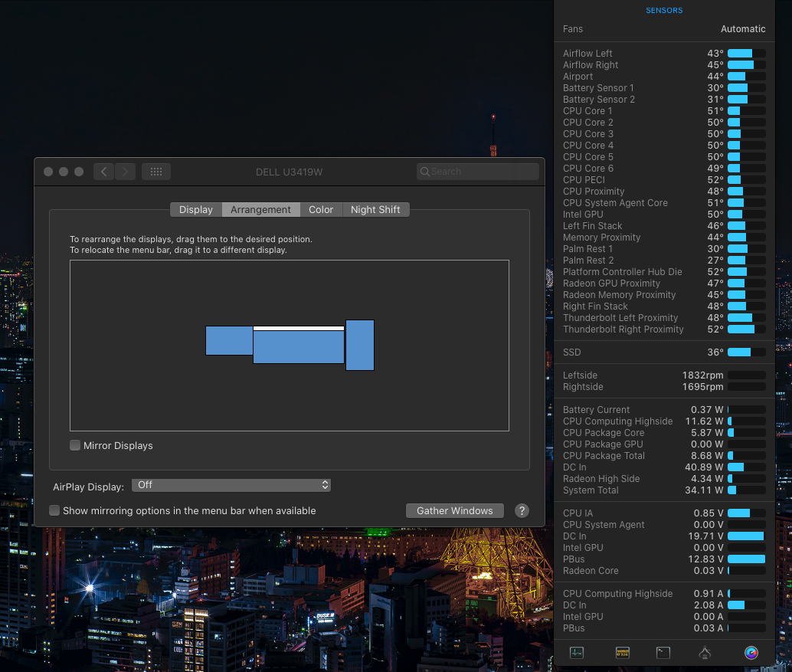Image resolution: width=792 pixels, height=672 pixels.
Task: Open Activity Monitor from the sensors panel
Action: pos(577,653)
